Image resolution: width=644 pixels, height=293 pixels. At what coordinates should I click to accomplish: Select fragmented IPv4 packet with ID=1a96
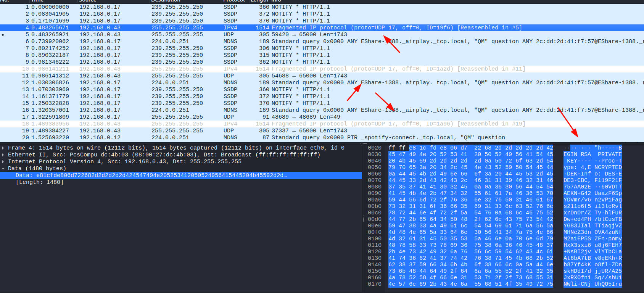tap(322, 124)
